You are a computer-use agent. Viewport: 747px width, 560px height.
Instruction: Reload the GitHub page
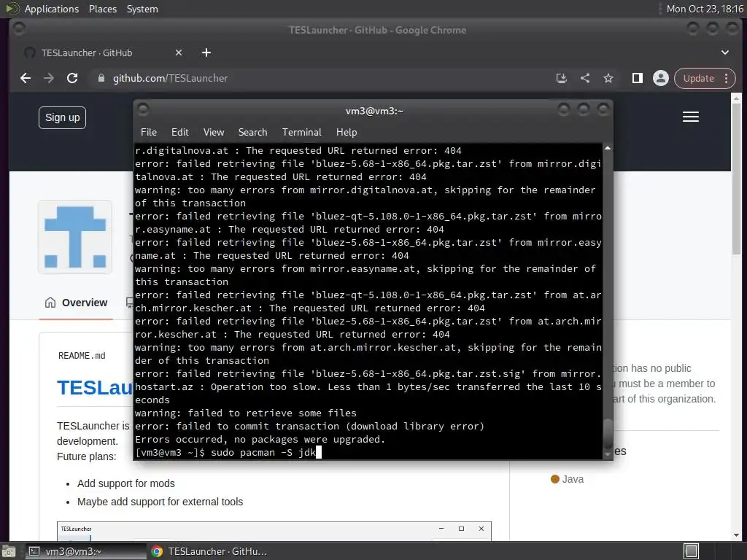click(72, 78)
